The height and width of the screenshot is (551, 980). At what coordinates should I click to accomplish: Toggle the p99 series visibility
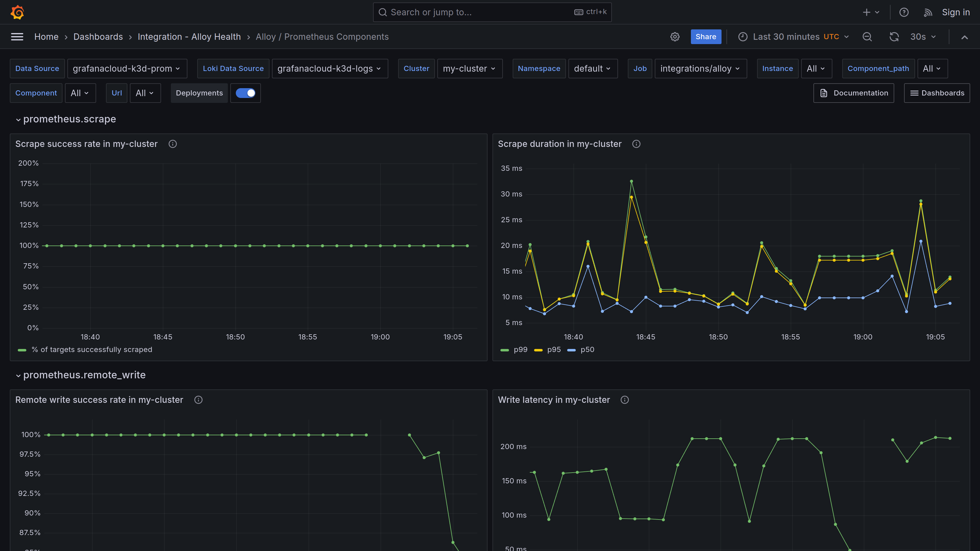pyautogui.click(x=520, y=350)
